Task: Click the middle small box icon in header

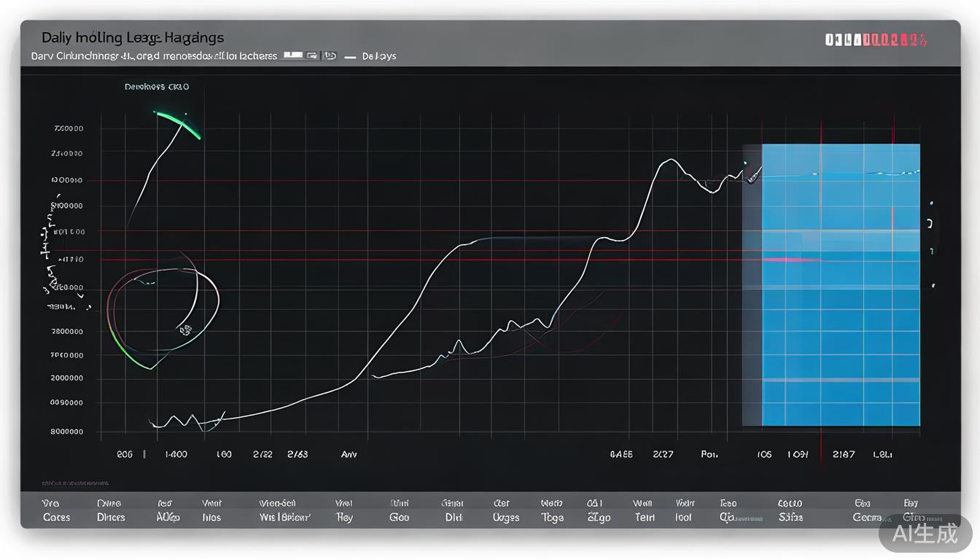Action: point(312,55)
